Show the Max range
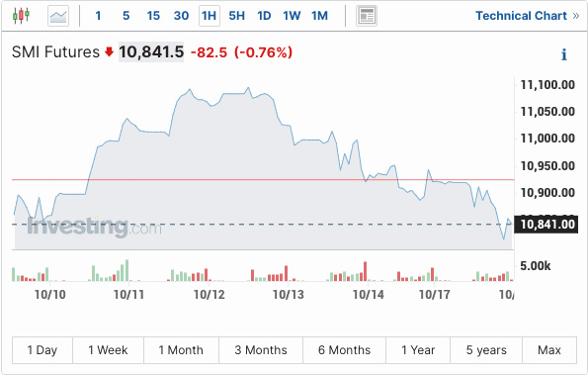 [x=549, y=350]
